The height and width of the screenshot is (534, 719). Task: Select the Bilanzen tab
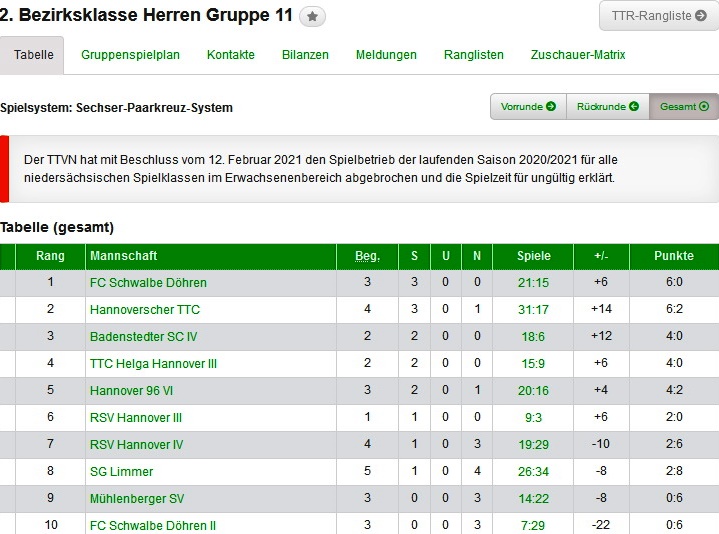305,55
